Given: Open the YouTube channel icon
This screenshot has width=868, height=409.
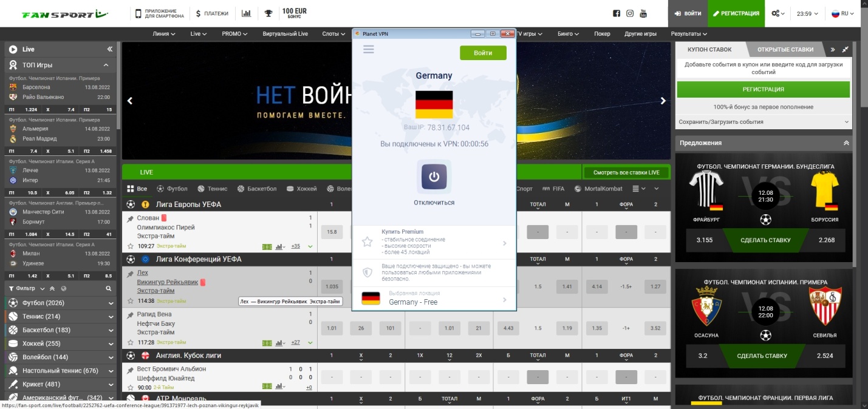Looking at the screenshot, I should pyautogui.click(x=644, y=13).
